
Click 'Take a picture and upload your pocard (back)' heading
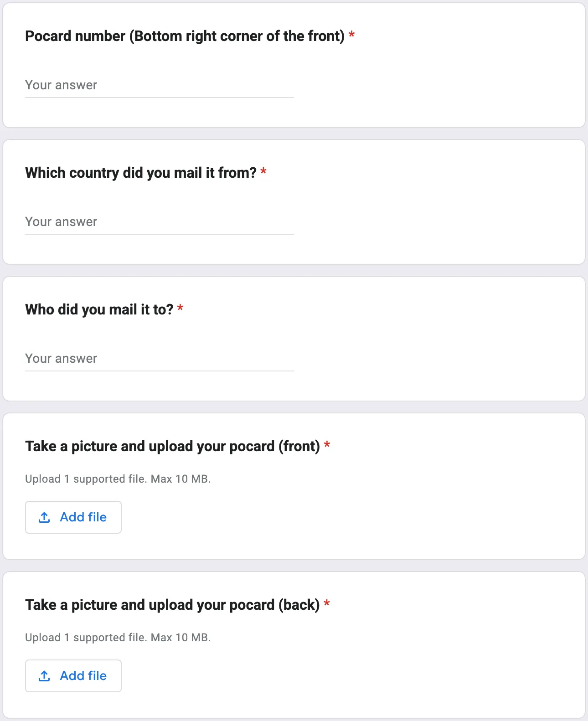click(173, 605)
